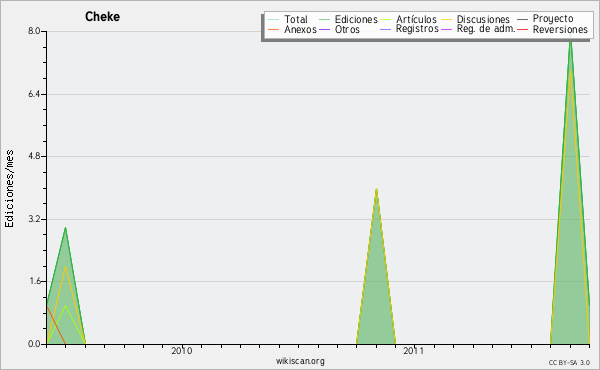This screenshot has height=370, width=600.
Task: Click the Reversiones legend entry
Action: point(552,29)
